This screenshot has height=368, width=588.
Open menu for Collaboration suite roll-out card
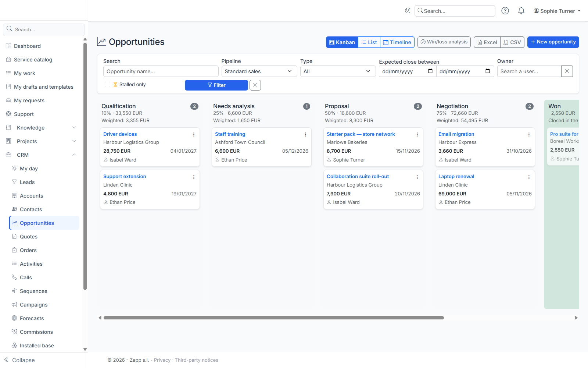[417, 177]
